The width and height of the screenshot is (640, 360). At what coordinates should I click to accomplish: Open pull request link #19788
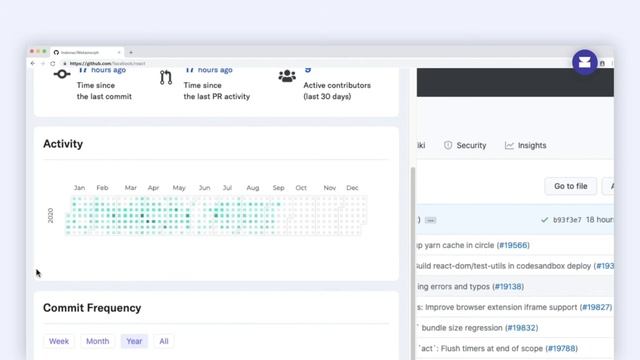tap(561, 349)
